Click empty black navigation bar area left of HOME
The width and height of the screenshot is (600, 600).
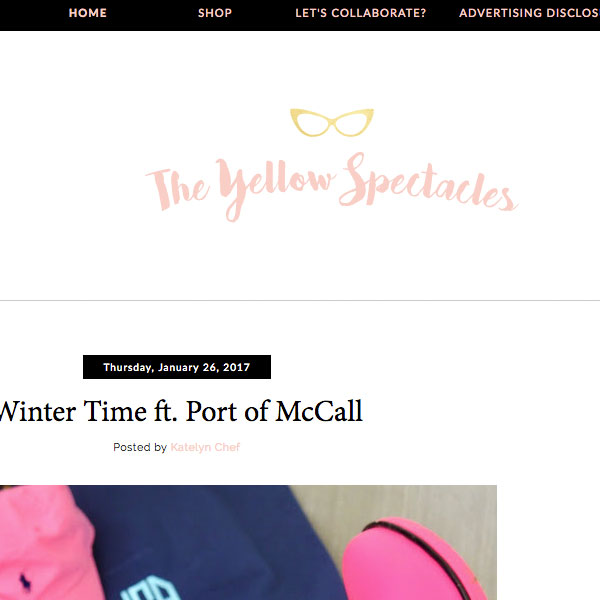tap(33, 15)
